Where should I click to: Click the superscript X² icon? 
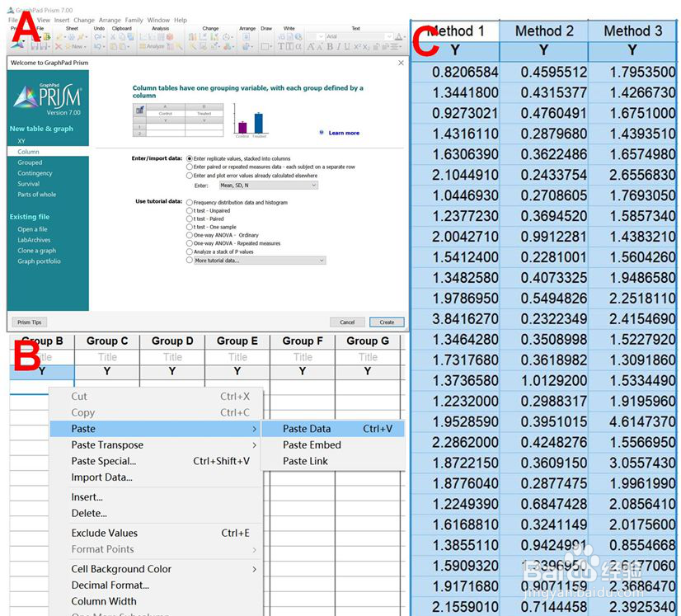pos(357,46)
